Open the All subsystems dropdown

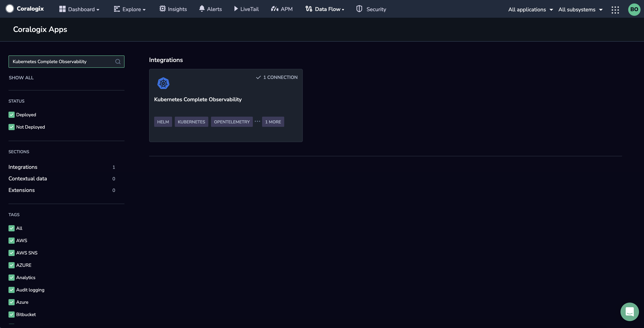pos(580,9)
